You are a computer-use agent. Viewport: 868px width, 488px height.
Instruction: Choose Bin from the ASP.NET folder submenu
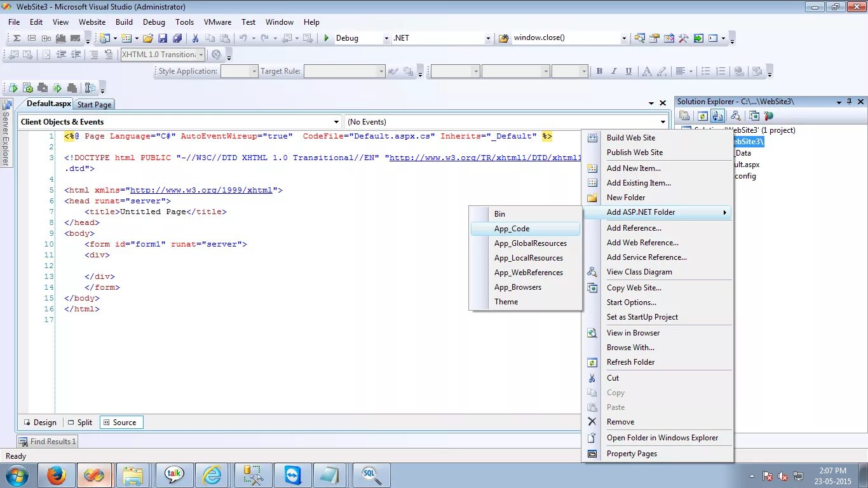click(x=526, y=214)
